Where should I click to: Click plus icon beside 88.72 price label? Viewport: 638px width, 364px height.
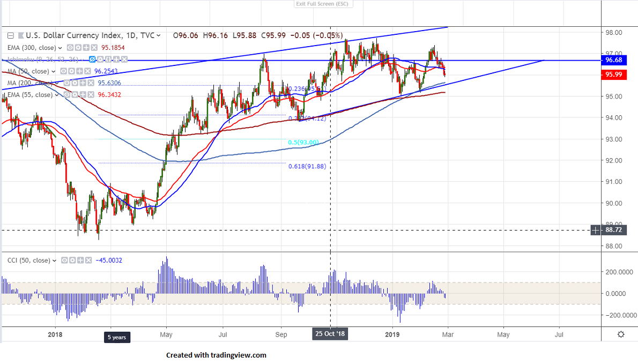596,230
